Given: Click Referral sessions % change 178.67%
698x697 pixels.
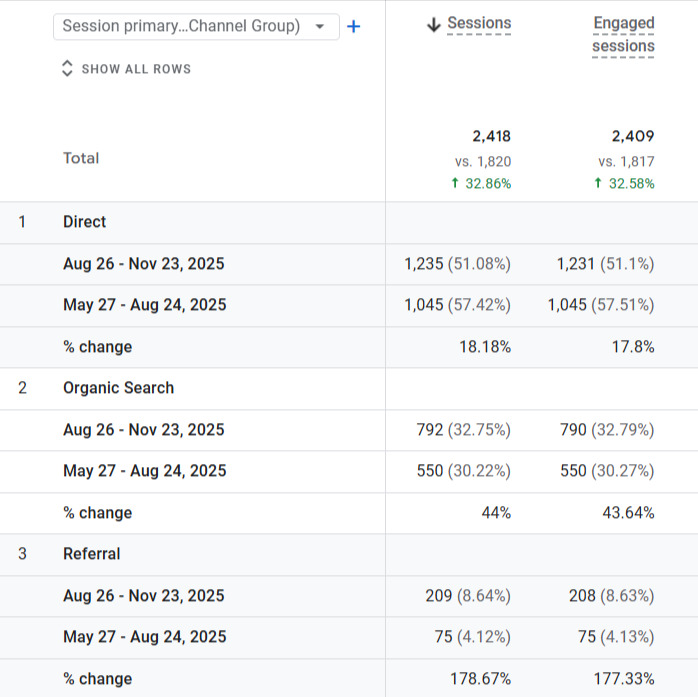Looking at the screenshot, I should pyautogui.click(x=481, y=679).
